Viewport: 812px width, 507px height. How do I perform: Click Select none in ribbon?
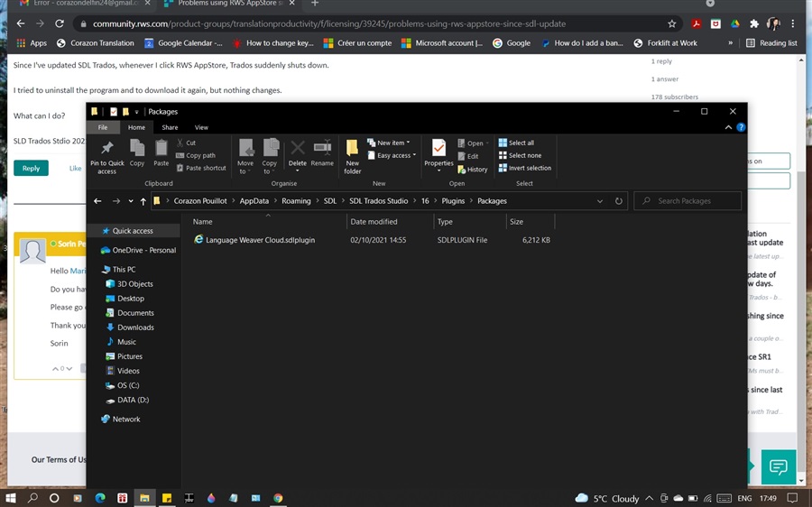520,155
